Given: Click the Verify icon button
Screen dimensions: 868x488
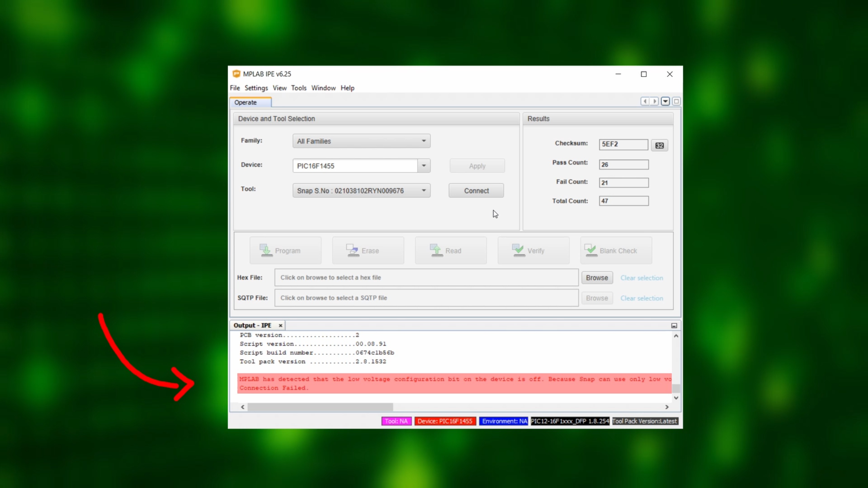Looking at the screenshot, I should click(518, 250).
